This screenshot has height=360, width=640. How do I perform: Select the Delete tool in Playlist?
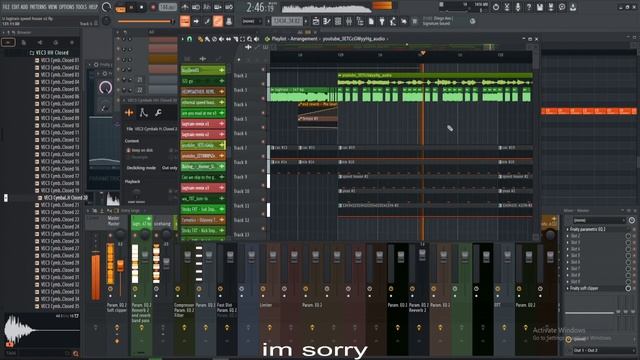point(214,39)
